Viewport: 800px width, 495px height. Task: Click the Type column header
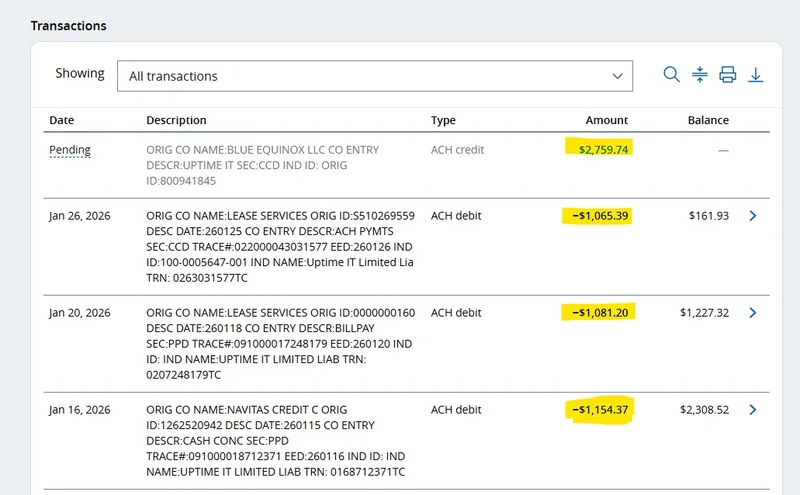pos(443,120)
